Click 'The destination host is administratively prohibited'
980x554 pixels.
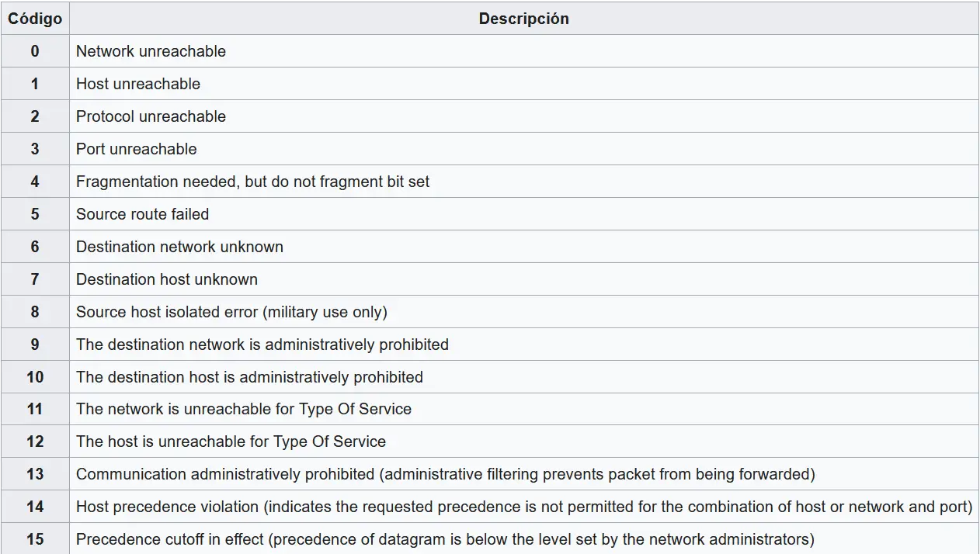click(x=249, y=377)
